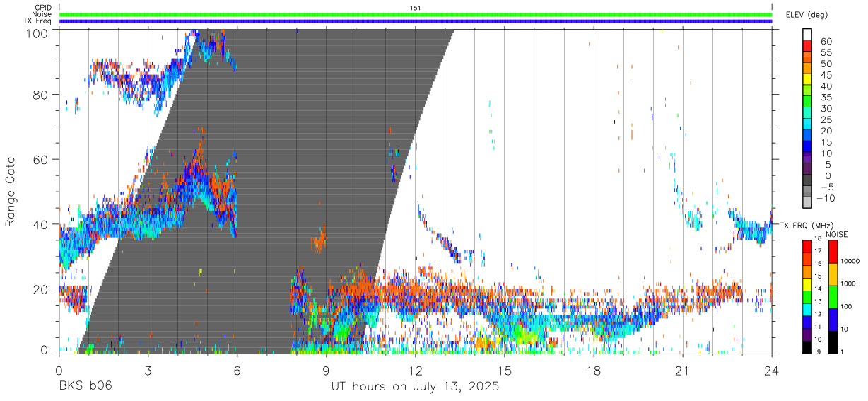
Task: Click the 20 tick on Range Gate axis
Action: (x=40, y=289)
